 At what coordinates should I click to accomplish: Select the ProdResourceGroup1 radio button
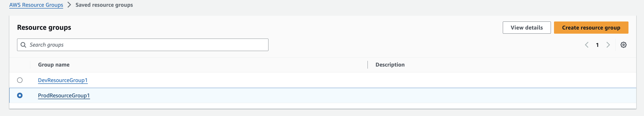click(x=20, y=96)
